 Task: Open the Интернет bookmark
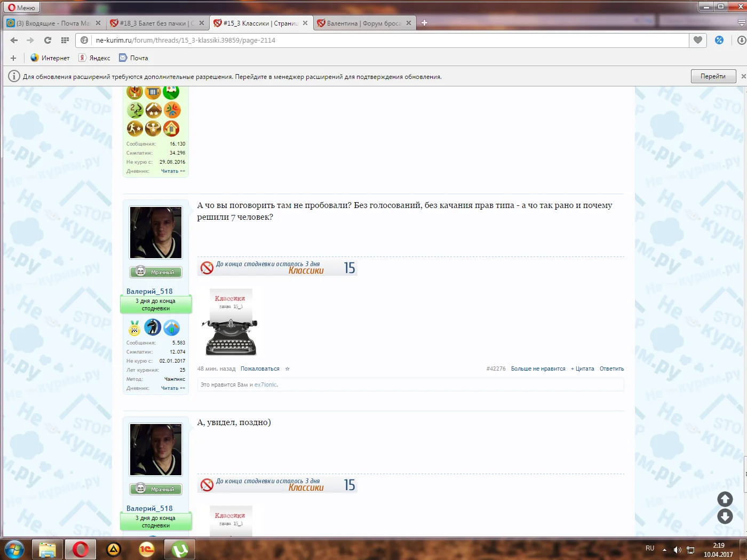click(50, 58)
